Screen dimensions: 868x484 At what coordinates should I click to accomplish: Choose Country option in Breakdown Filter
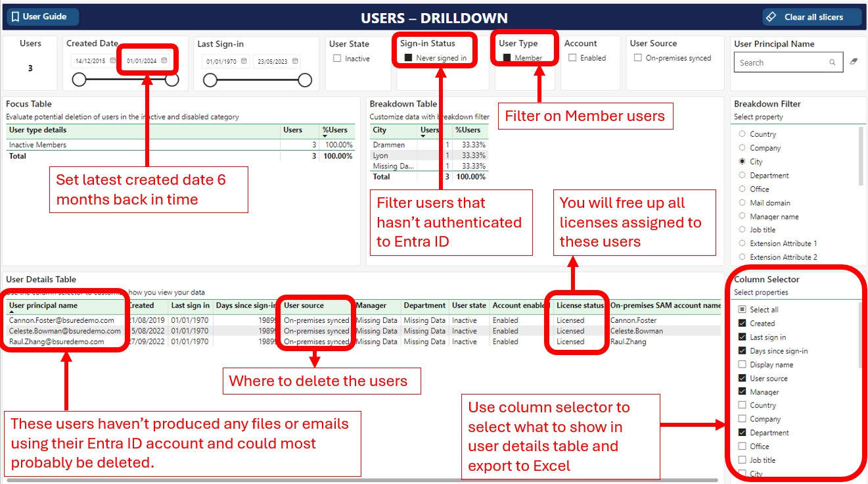742,134
